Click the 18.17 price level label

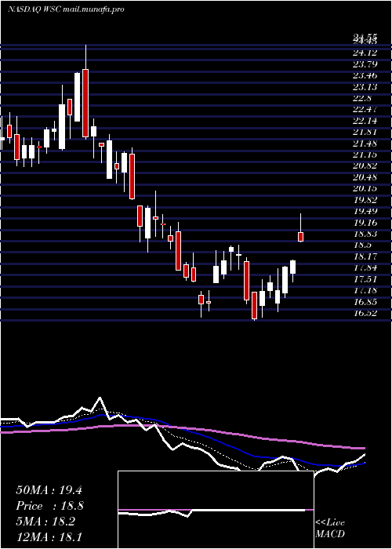tap(365, 256)
